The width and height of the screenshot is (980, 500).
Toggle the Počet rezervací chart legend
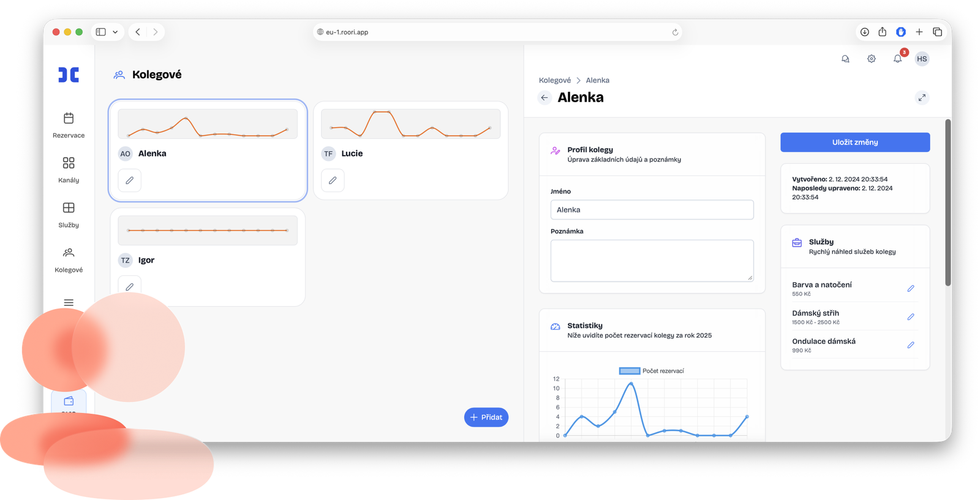tap(651, 371)
